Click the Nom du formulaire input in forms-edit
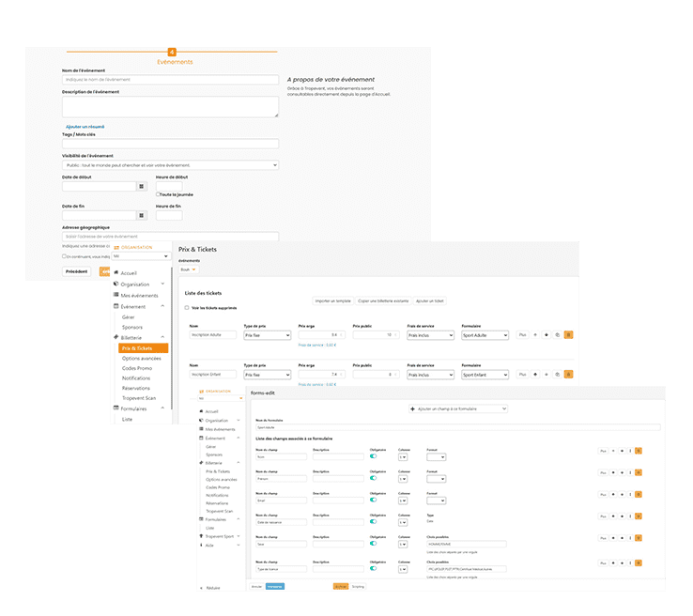693x616 pixels. pos(458,427)
